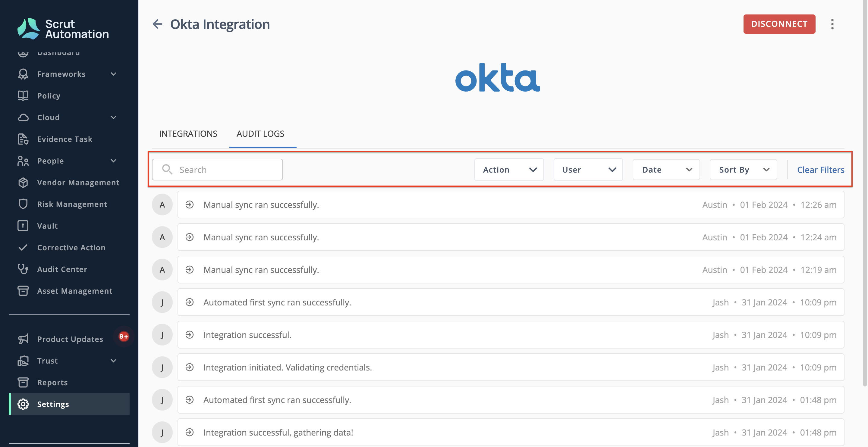Image resolution: width=868 pixels, height=447 pixels.
Task: Click into the Search input field
Action: click(217, 170)
